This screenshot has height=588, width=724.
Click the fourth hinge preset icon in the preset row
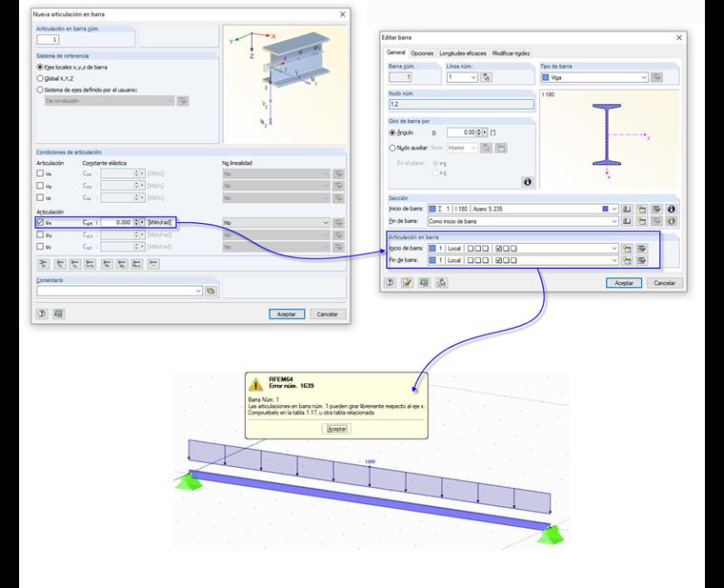[x=90, y=264]
